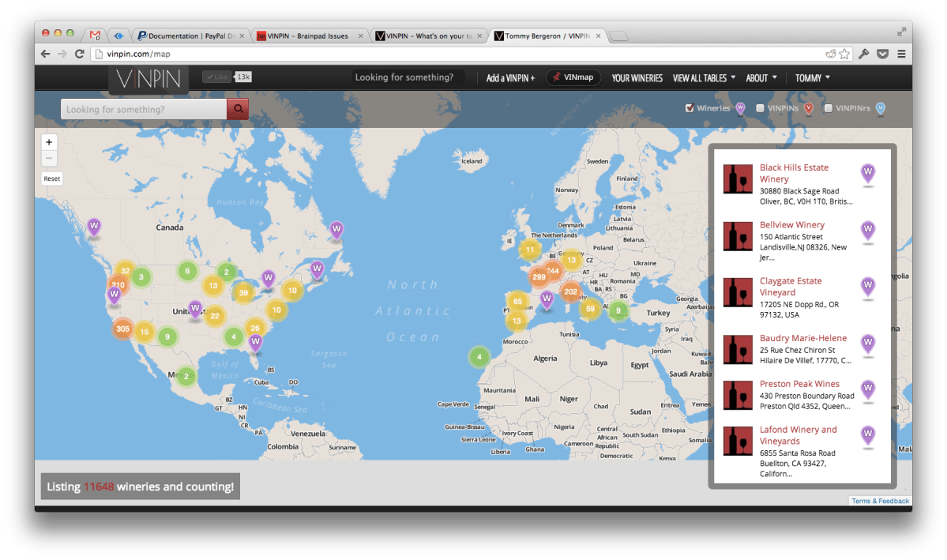The height and width of the screenshot is (560, 947).
Task: Expand the View All Tables dropdown
Action: [704, 78]
